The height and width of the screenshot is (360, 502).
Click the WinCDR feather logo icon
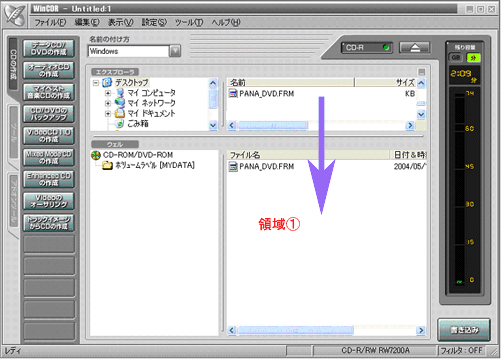[15, 15]
